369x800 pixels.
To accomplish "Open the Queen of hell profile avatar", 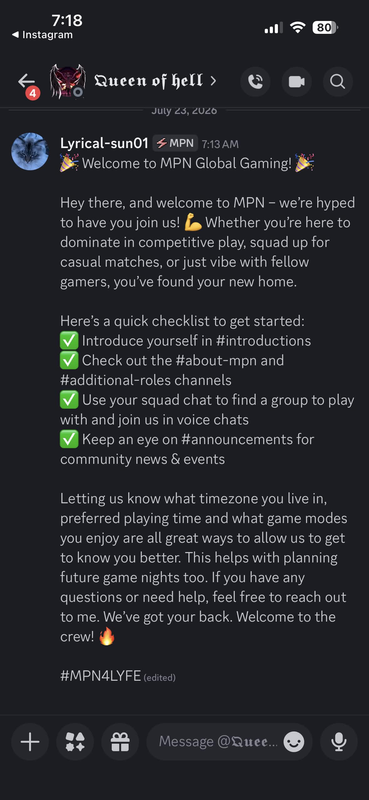I will pyautogui.click(x=67, y=82).
